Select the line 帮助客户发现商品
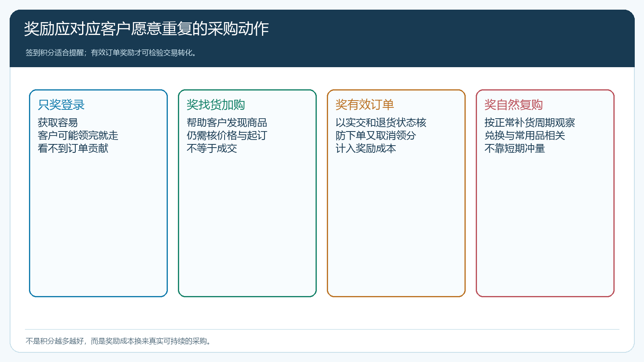Image resolution: width=644 pixels, height=362 pixels. [x=227, y=123]
